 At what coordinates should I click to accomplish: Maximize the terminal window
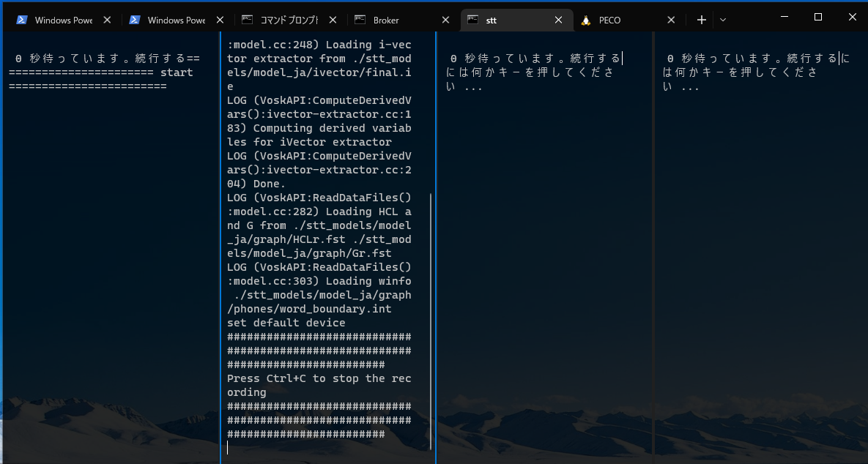(x=818, y=17)
